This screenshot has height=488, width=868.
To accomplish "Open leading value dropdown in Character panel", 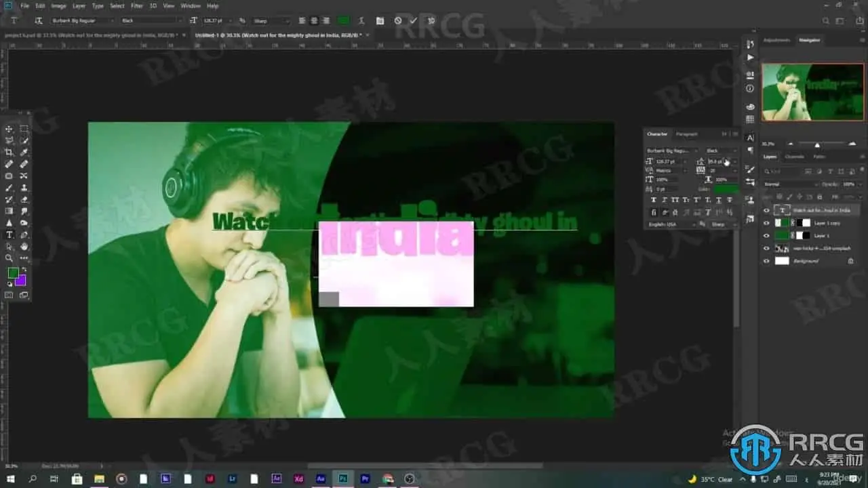I will coord(734,161).
